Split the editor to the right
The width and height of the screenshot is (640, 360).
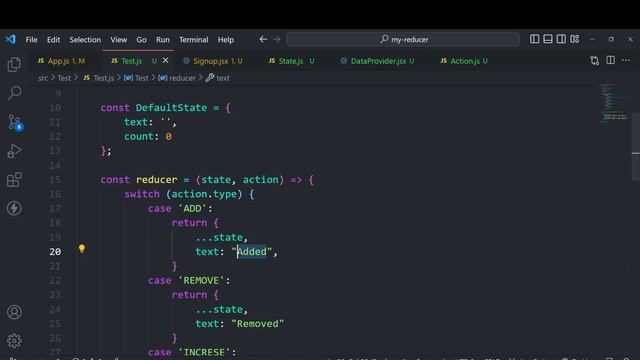(x=611, y=60)
